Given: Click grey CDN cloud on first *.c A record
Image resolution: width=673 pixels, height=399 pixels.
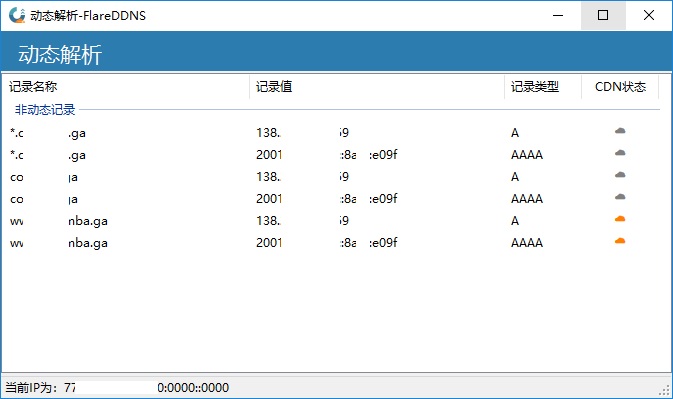Looking at the screenshot, I should click(620, 131).
